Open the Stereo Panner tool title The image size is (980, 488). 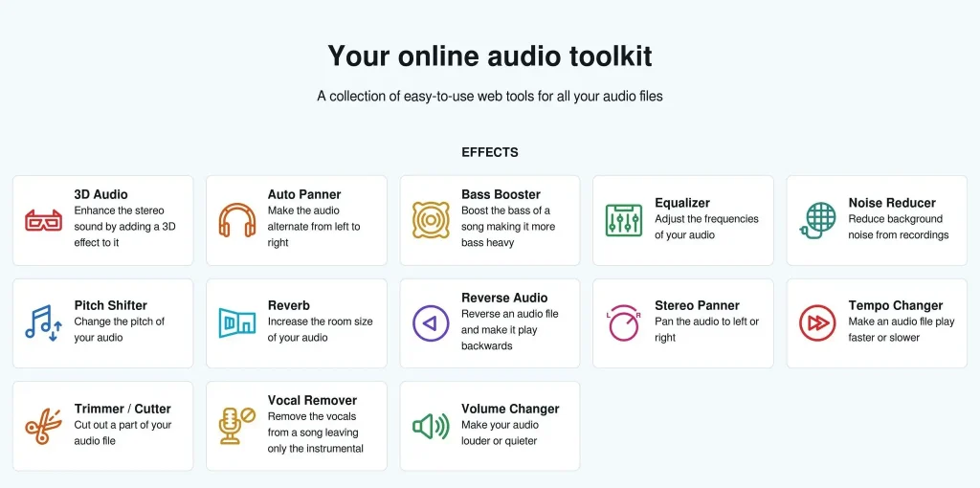coord(697,305)
